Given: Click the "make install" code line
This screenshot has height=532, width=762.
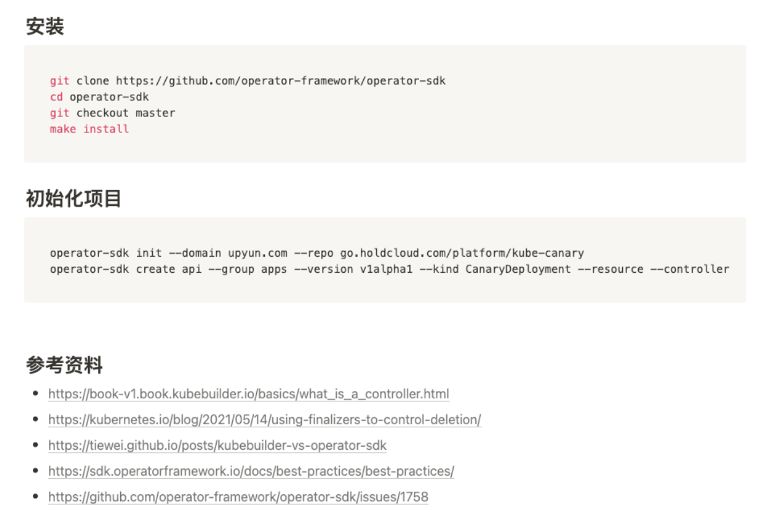Looking at the screenshot, I should tap(89, 129).
